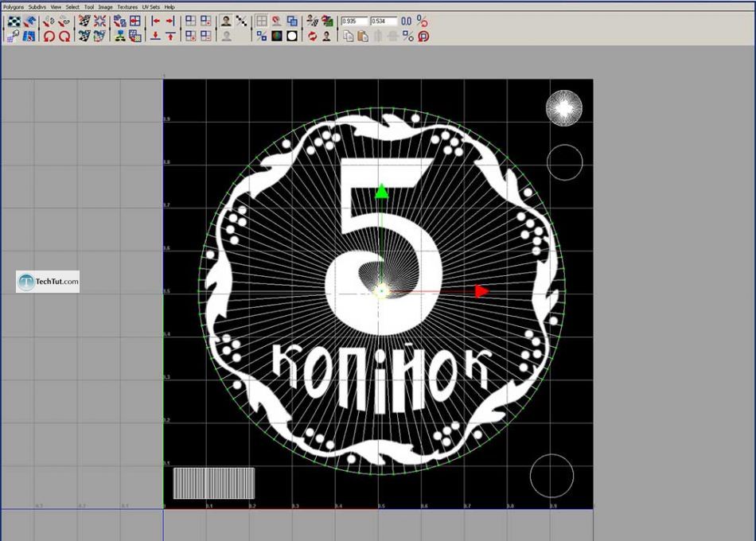Toggle filtered image display
This screenshot has width=756, height=541.
(x=242, y=21)
